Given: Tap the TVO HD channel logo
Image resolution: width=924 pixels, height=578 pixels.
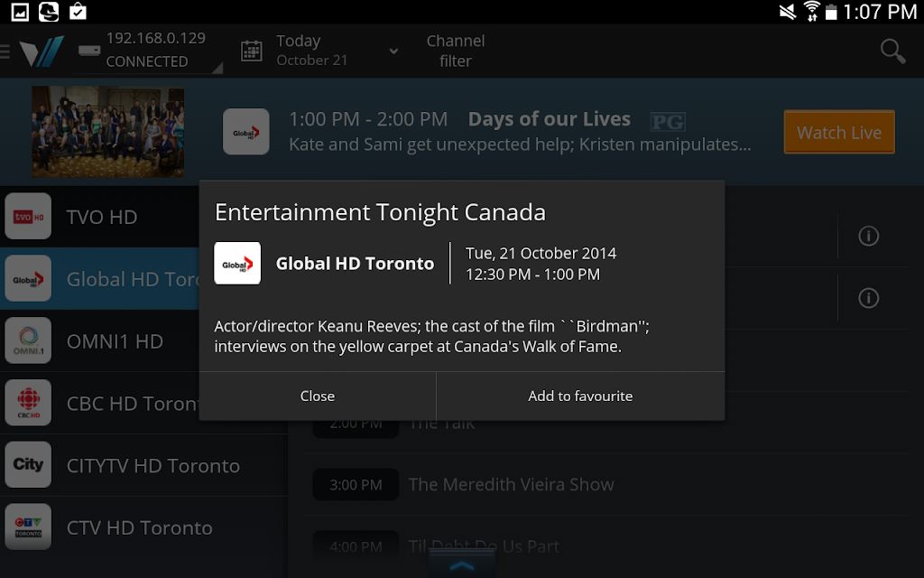Looking at the screenshot, I should point(28,217).
